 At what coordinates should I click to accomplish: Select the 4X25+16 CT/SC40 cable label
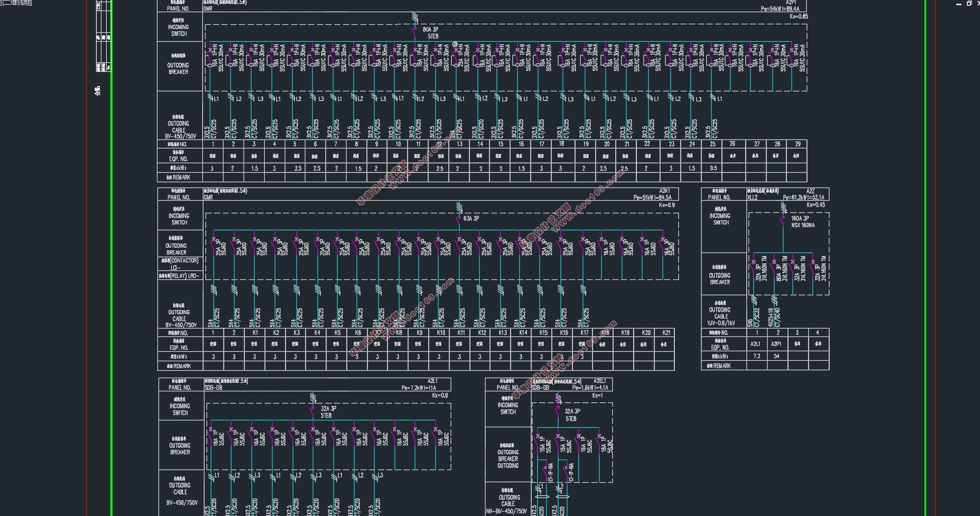pos(773,317)
